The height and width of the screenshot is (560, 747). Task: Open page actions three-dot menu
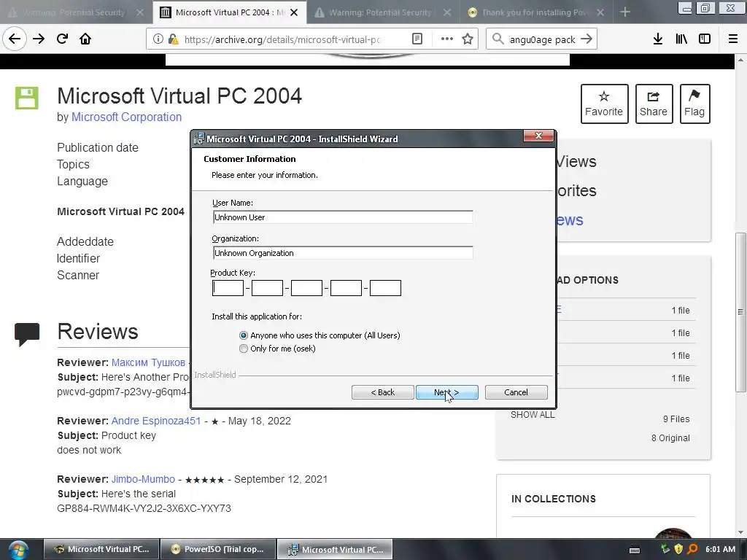(447, 39)
